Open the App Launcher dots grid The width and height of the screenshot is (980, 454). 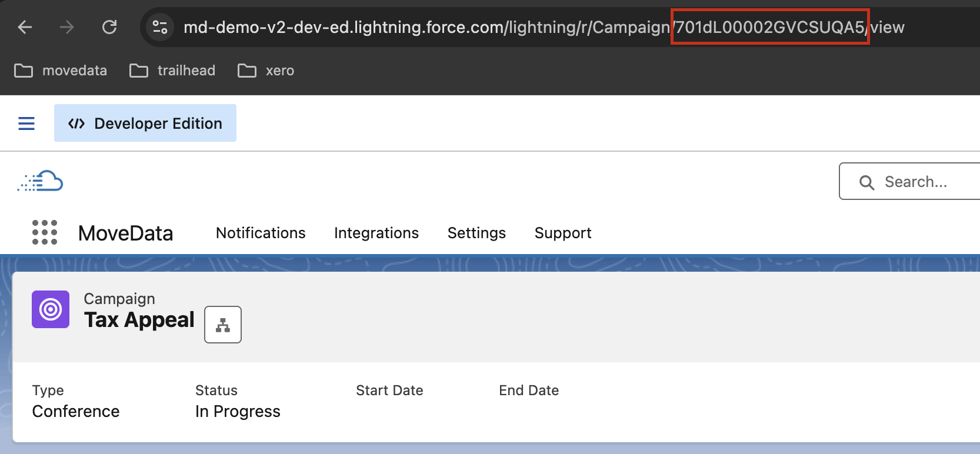(x=45, y=232)
